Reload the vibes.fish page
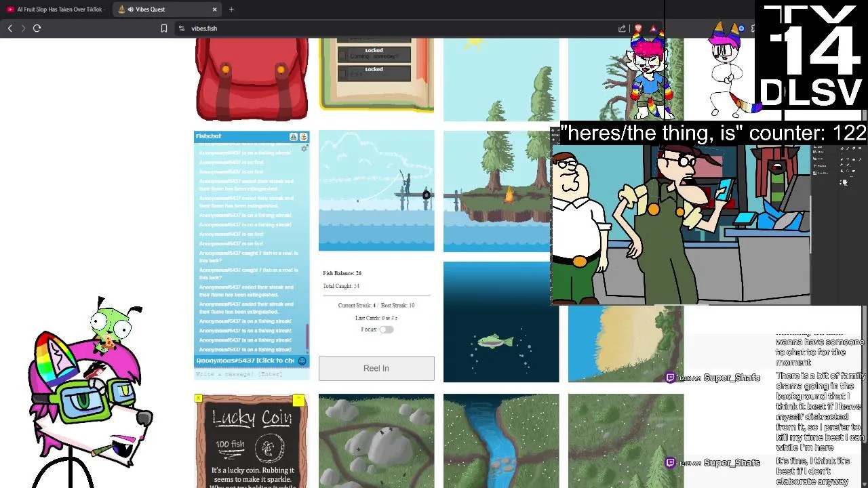Screen dimensions: 868x488 tap(37, 28)
